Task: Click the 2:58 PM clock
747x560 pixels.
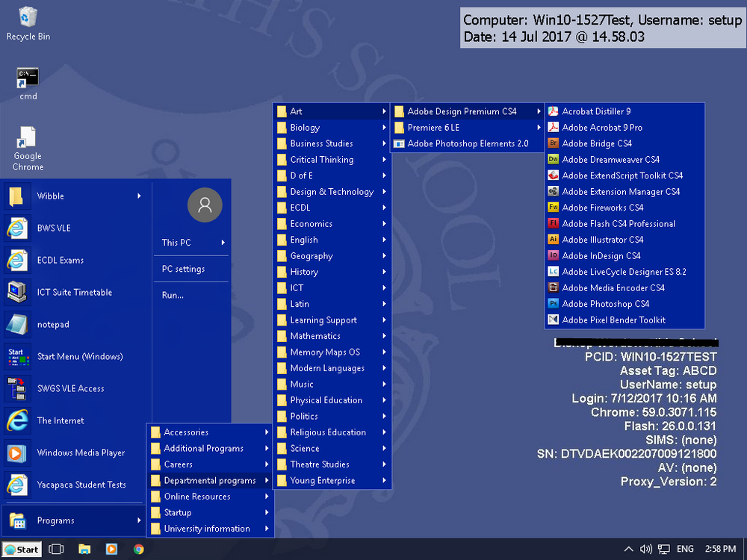Action: pyautogui.click(x=720, y=549)
